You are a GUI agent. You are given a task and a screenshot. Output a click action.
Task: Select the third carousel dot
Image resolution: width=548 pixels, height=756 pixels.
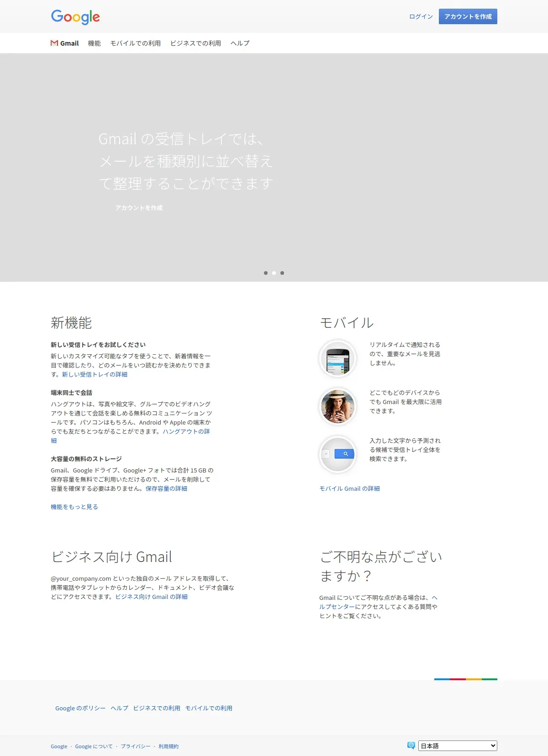[282, 273]
